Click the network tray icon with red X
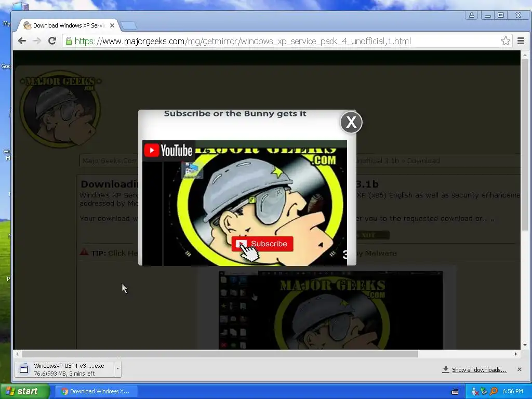This screenshot has width=532, height=399. coord(475,391)
